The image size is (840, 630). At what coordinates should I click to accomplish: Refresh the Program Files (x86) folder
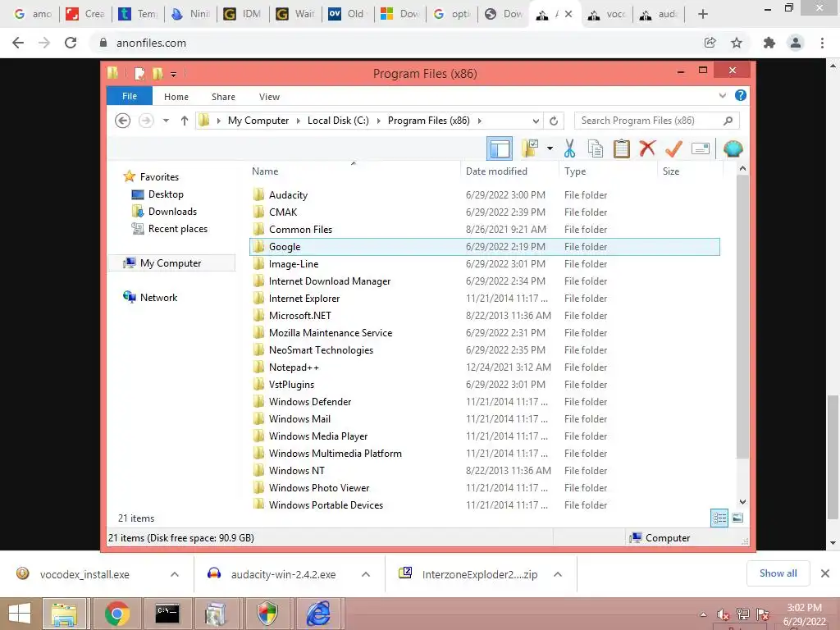click(554, 121)
